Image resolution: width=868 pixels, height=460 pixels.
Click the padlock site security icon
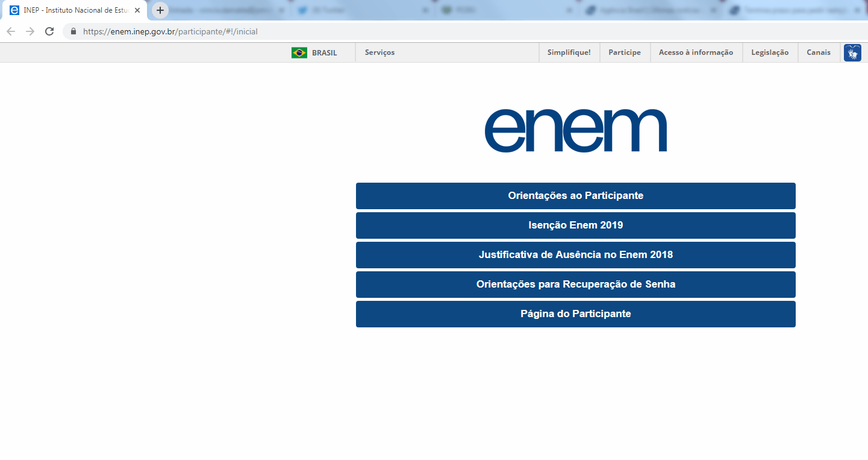(73, 31)
